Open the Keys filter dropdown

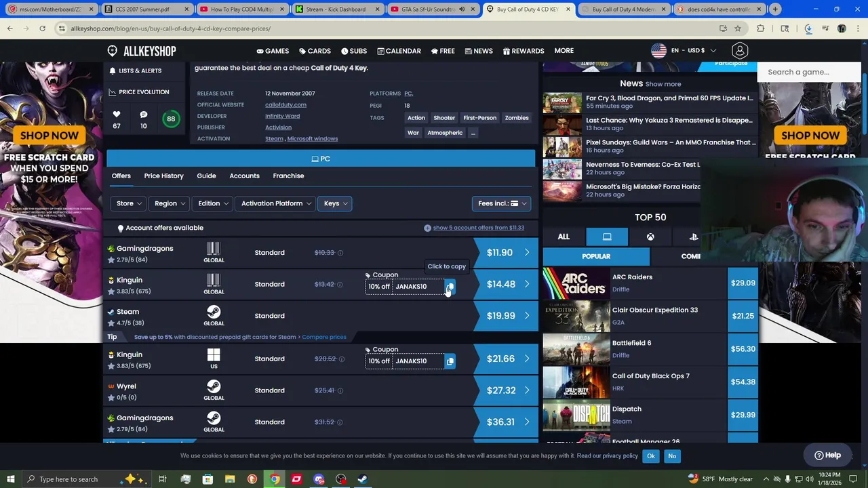[x=335, y=203]
